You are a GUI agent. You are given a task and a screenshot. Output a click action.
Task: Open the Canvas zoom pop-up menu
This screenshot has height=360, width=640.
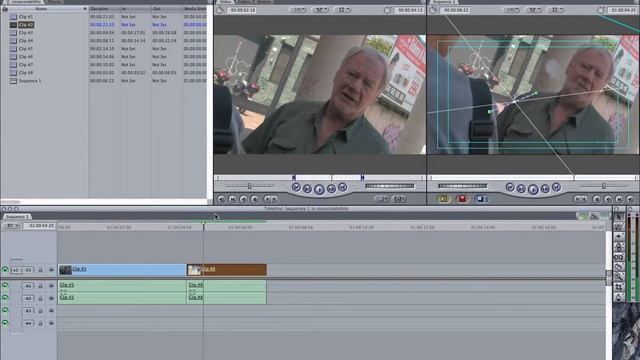pos(511,10)
